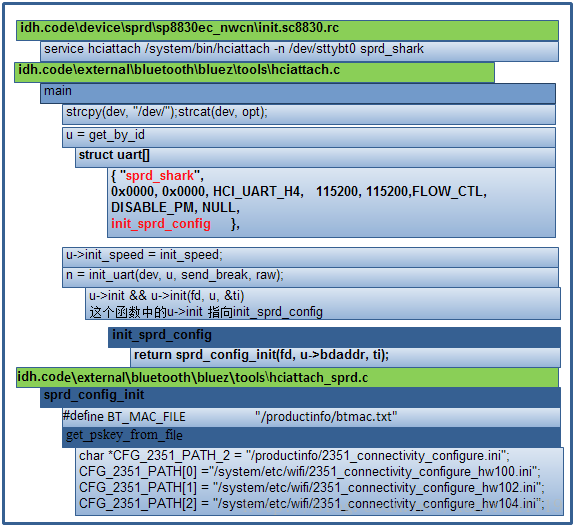Image resolution: width=574 pixels, height=526 pixels.
Task: Click the 'DISABLE_PM, NULL,' line
Action: coord(175,208)
